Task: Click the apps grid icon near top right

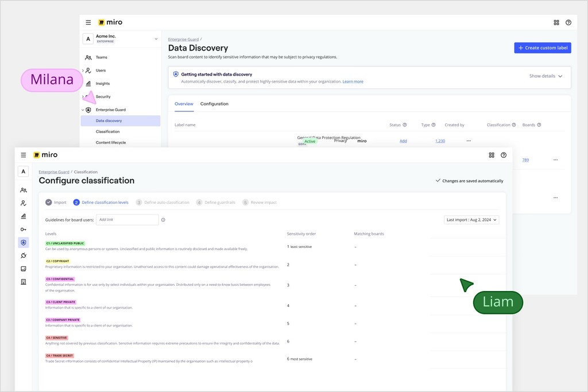Action: [491, 155]
